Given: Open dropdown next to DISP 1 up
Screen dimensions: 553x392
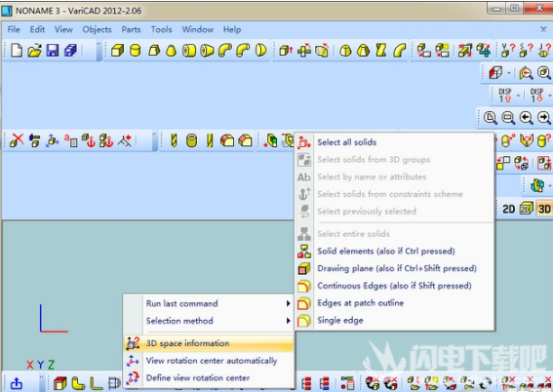Looking at the screenshot, I should 518,96.
